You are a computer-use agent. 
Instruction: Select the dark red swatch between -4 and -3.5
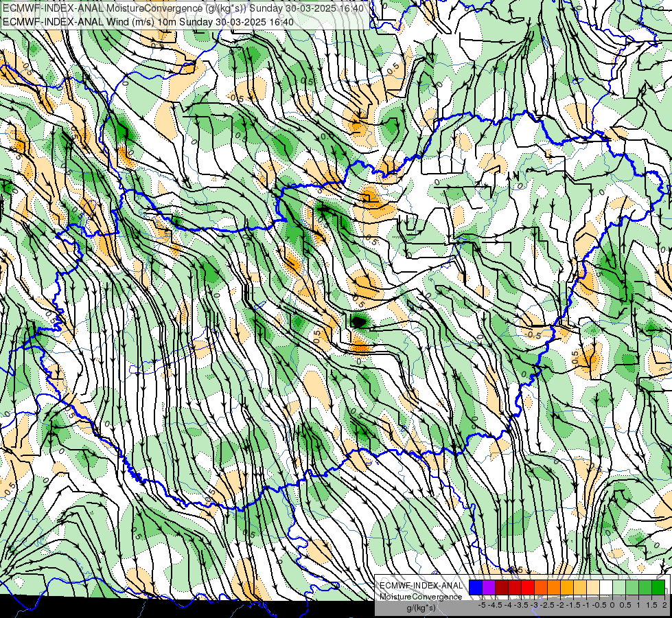[x=515, y=587]
